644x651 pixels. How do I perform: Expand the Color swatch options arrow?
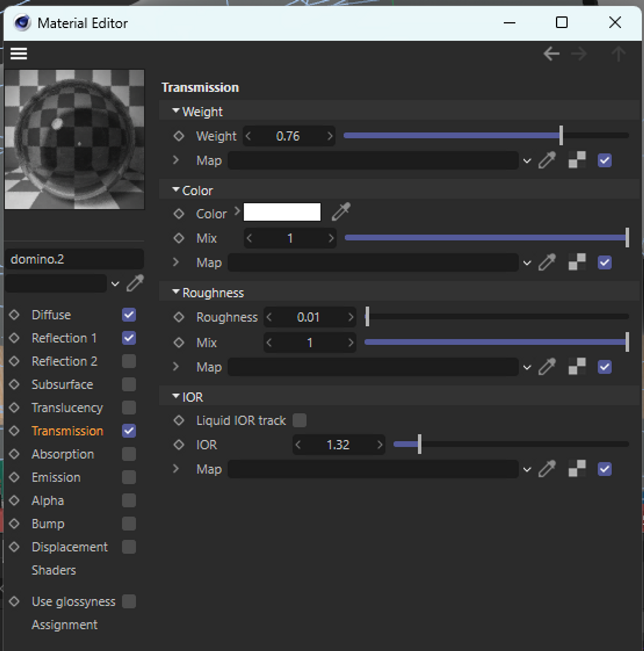[x=237, y=211]
